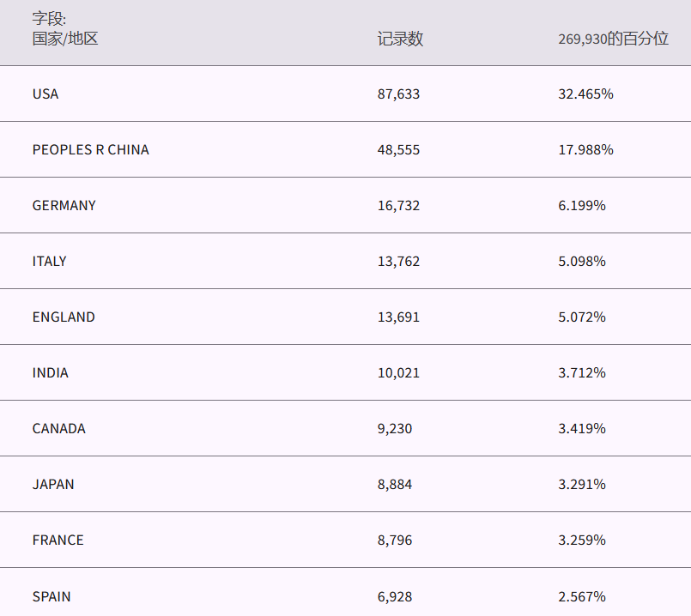This screenshot has height=616, width=691.
Task: Choose SPAIN in the country column
Action: click(x=52, y=596)
